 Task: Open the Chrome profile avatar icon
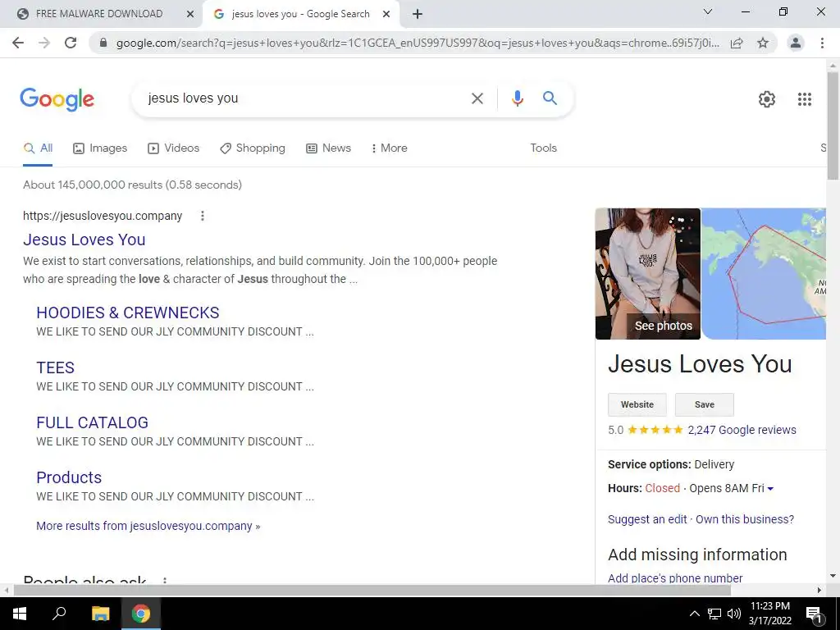tap(796, 43)
